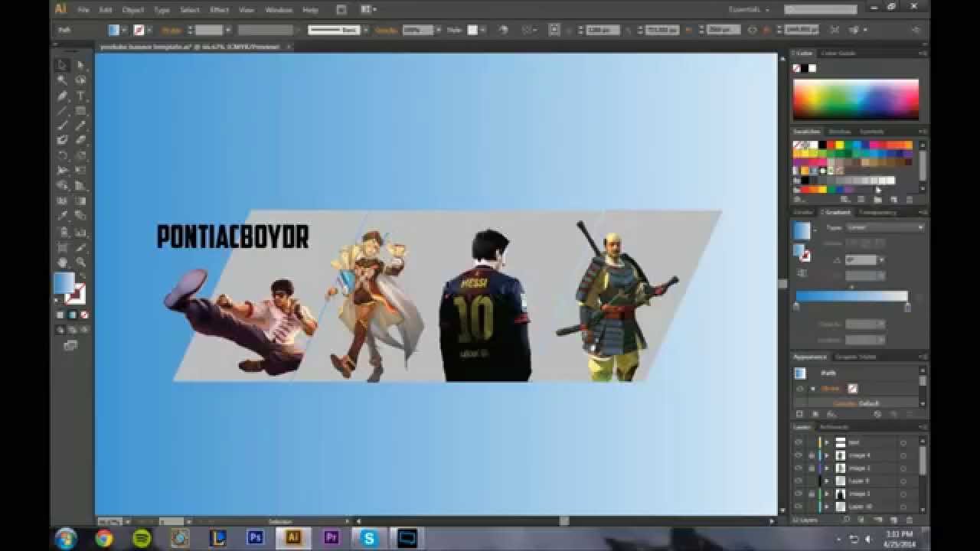This screenshot has width=980, height=551.
Task: Open the Object menu
Action: (x=132, y=10)
